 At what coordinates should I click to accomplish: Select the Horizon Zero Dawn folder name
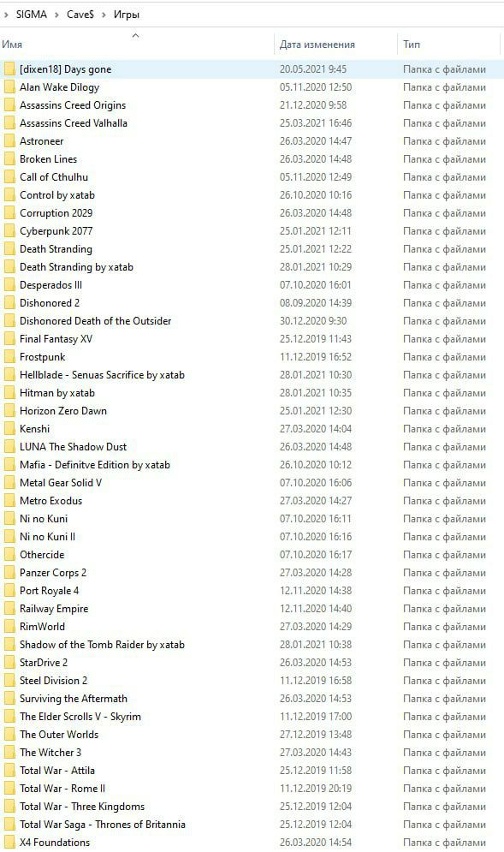63,411
